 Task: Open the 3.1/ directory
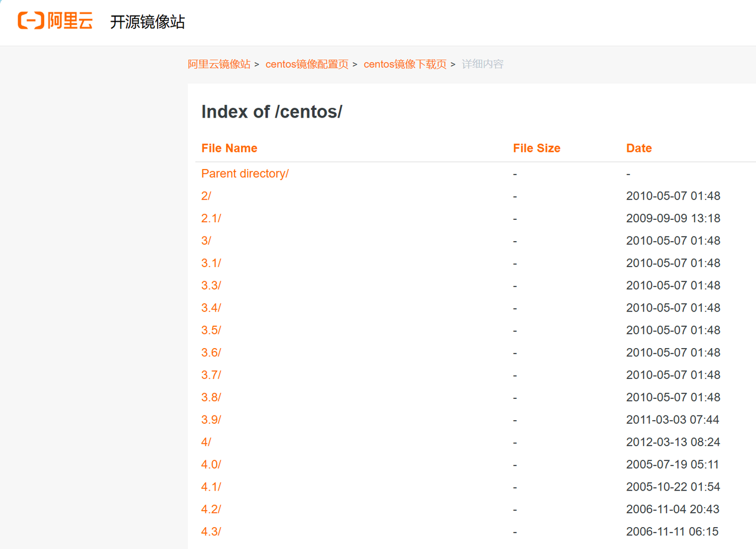[x=211, y=264]
